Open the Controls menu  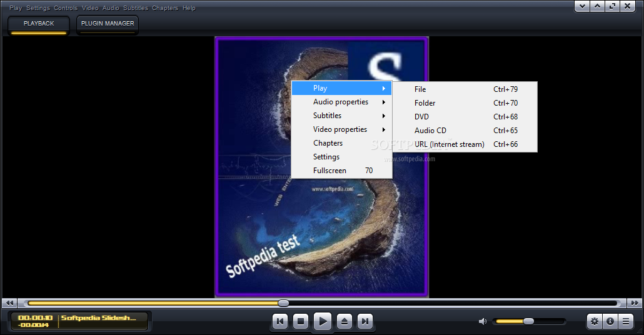(x=66, y=7)
